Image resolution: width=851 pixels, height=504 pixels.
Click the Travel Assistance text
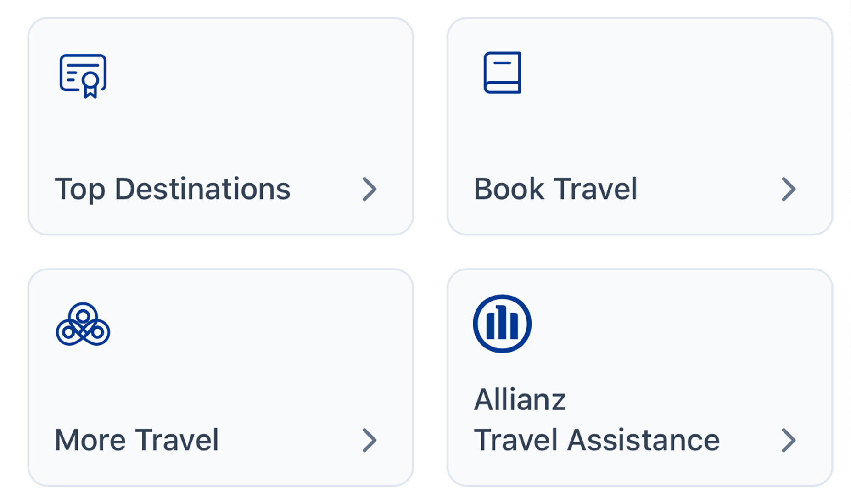pyautogui.click(x=597, y=440)
